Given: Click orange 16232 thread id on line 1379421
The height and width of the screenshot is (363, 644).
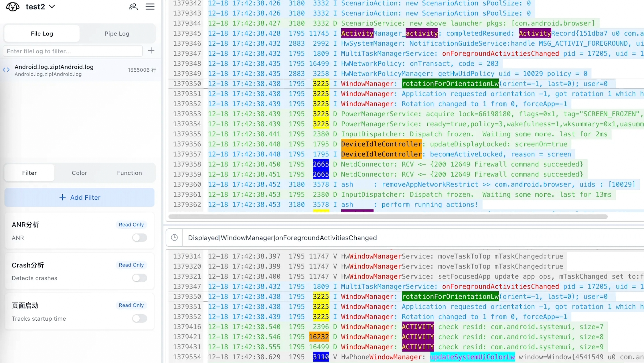Looking at the screenshot, I should [x=319, y=337].
